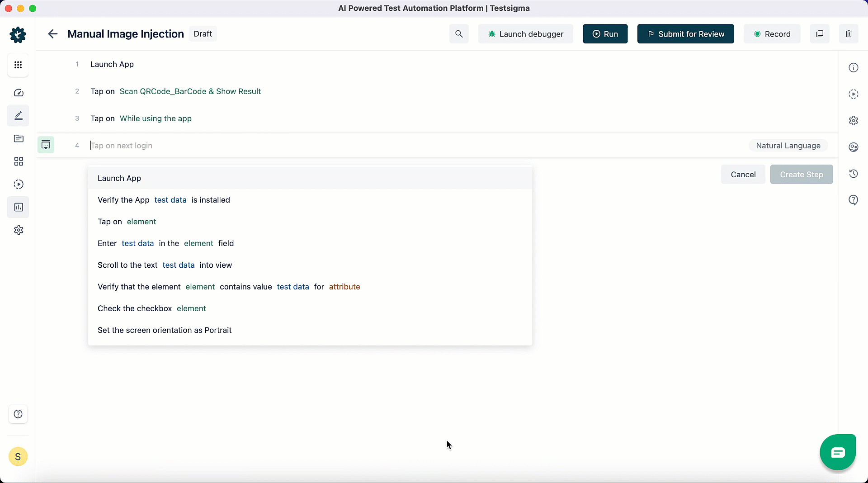The height and width of the screenshot is (483, 868).
Task: Click the copy test case icon
Action: pos(820,34)
